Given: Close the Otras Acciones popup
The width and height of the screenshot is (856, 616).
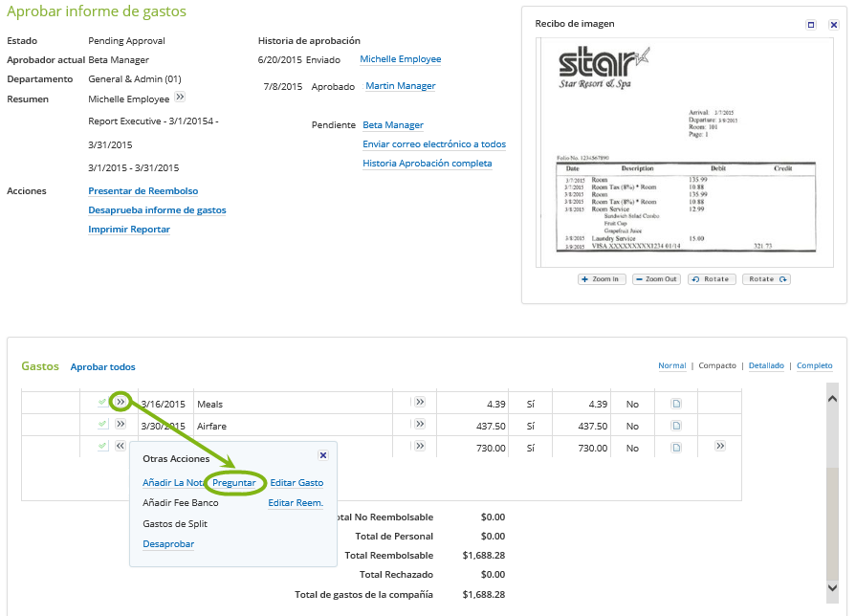Looking at the screenshot, I should pos(323,455).
